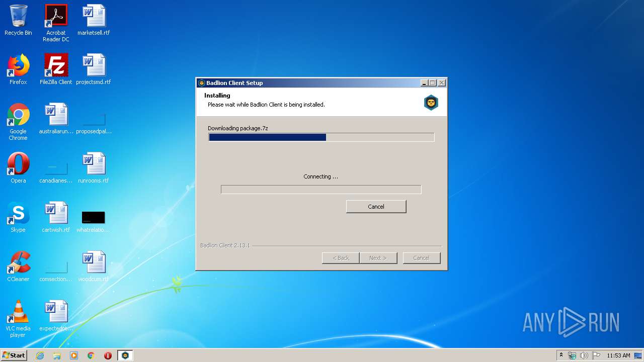Viewport: 644px width, 362px height.
Task: Open the volume tray icon
Action: [x=584, y=355]
